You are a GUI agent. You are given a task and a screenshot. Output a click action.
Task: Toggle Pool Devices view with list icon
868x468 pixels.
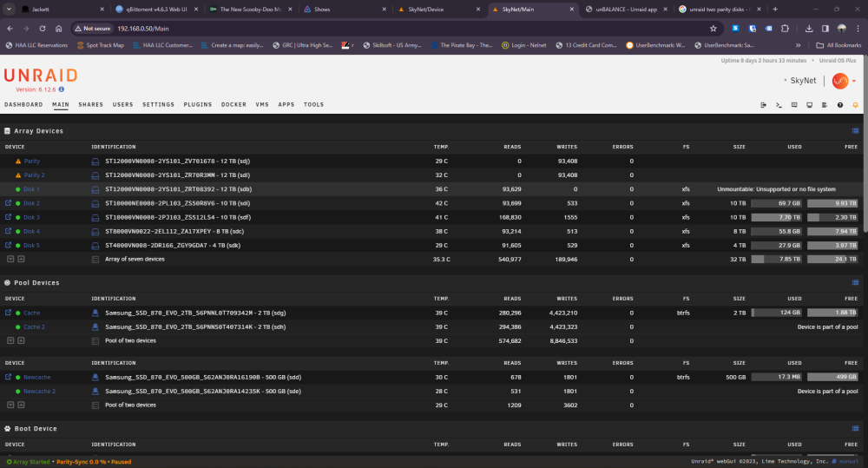pos(855,282)
